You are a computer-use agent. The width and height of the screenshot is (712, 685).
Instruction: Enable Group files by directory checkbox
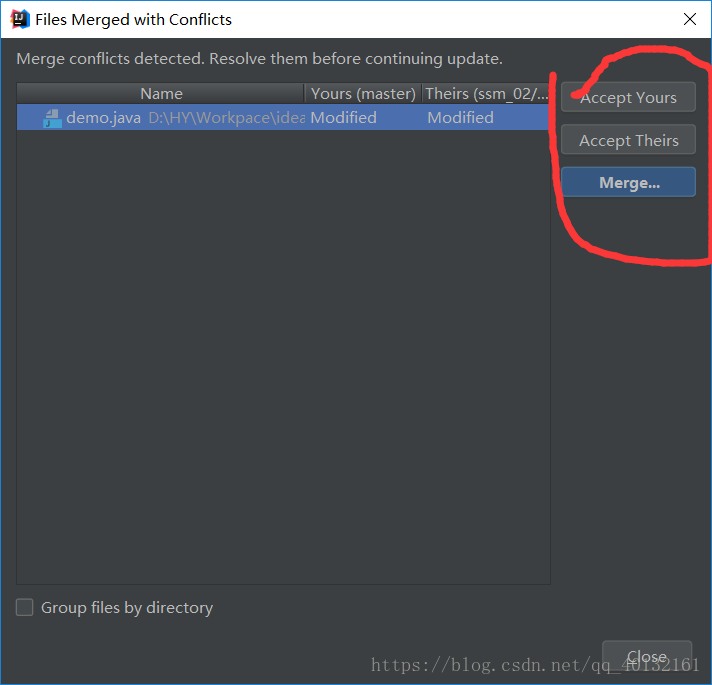pyautogui.click(x=25, y=607)
